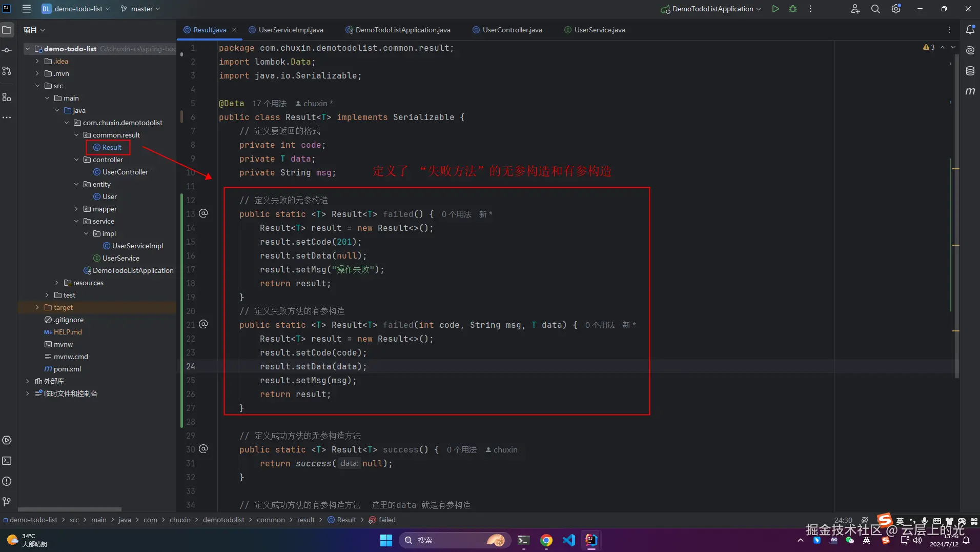
Task: Switch to the UserService.java tab
Action: 595,30
